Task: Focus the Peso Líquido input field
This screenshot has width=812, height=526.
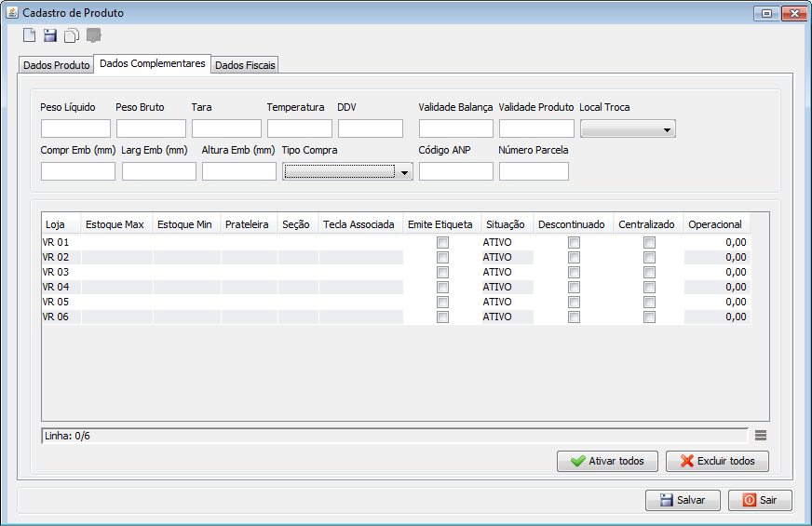Action: [x=75, y=128]
